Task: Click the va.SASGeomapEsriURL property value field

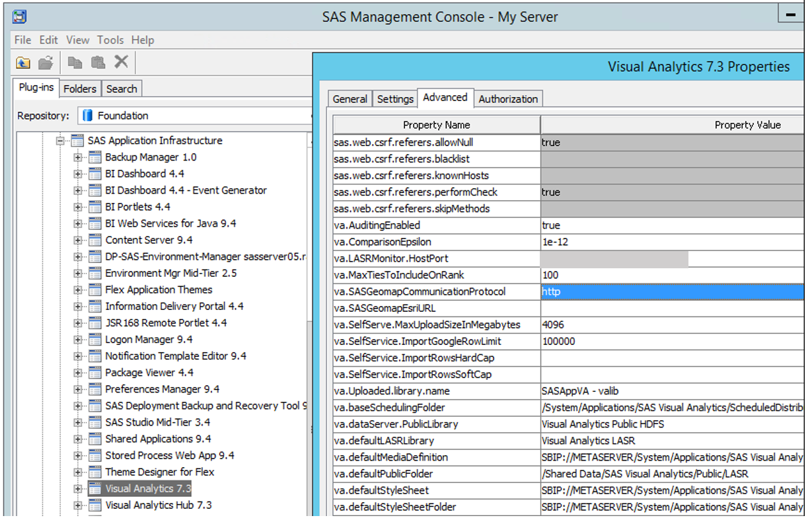Action: pyautogui.click(x=671, y=308)
